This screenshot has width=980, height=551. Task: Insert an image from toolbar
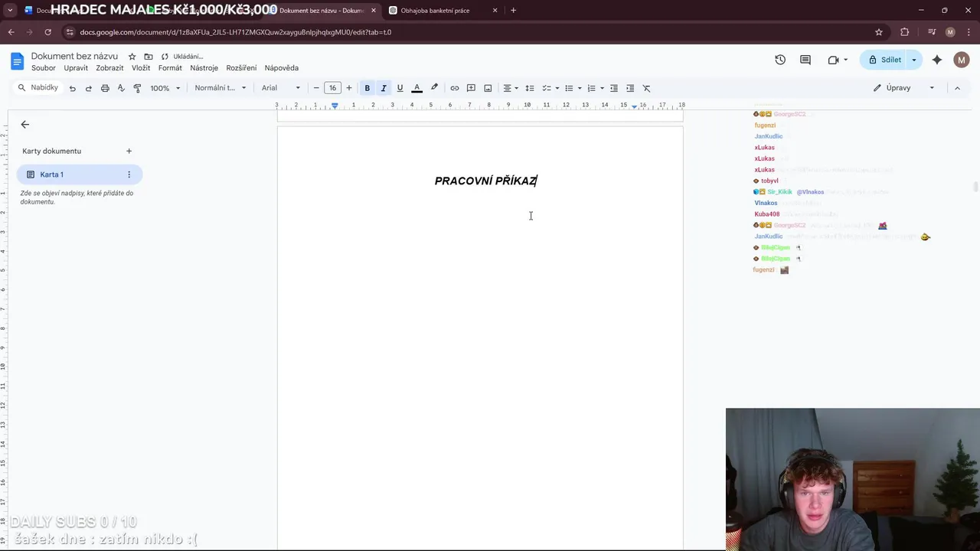[x=488, y=88]
